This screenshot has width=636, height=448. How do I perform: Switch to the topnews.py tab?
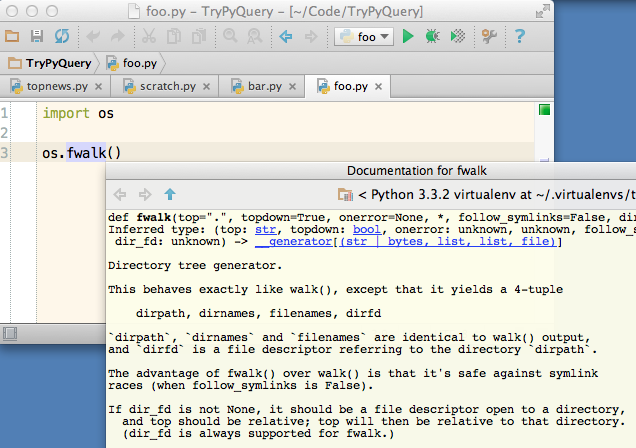[49, 86]
